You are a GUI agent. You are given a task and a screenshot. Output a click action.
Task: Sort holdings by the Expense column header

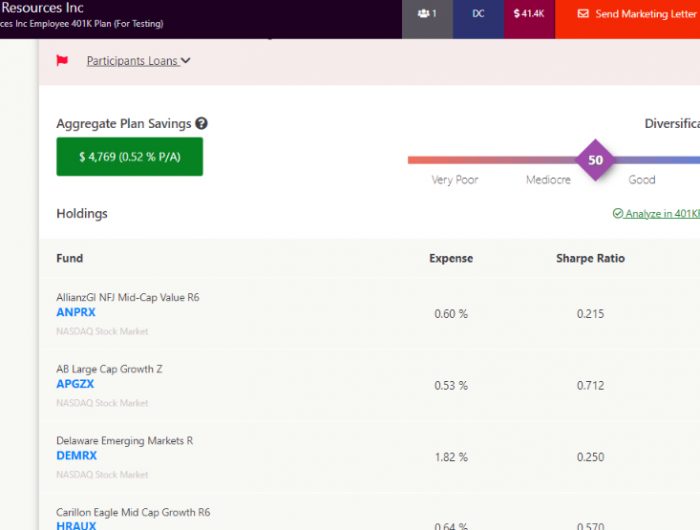tap(451, 258)
